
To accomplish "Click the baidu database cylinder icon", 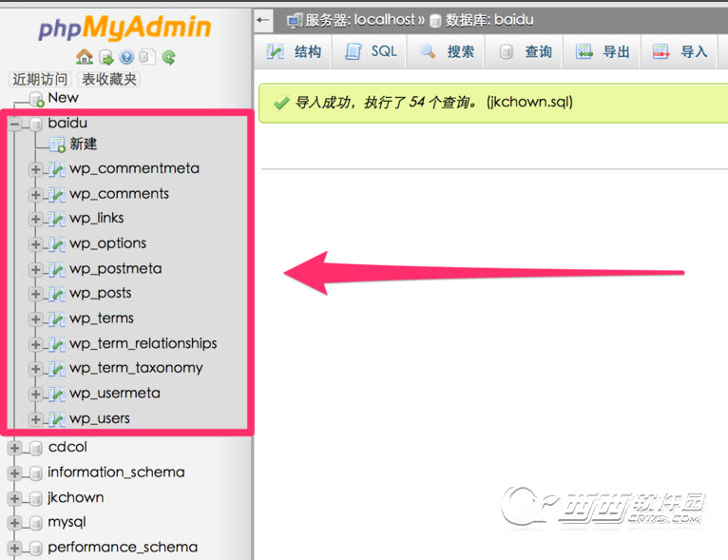I will (x=36, y=124).
